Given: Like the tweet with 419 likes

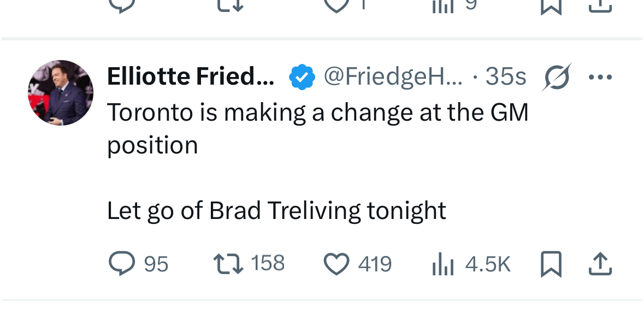Looking at the screenshot, I should [x=336, y=264].
